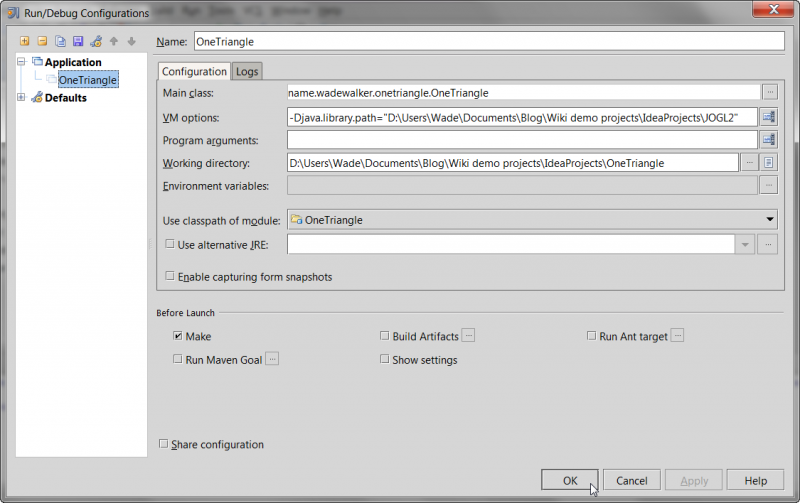Copy configuration icon in toolbar
800x503 pixels.
click(x=60, y=41)
